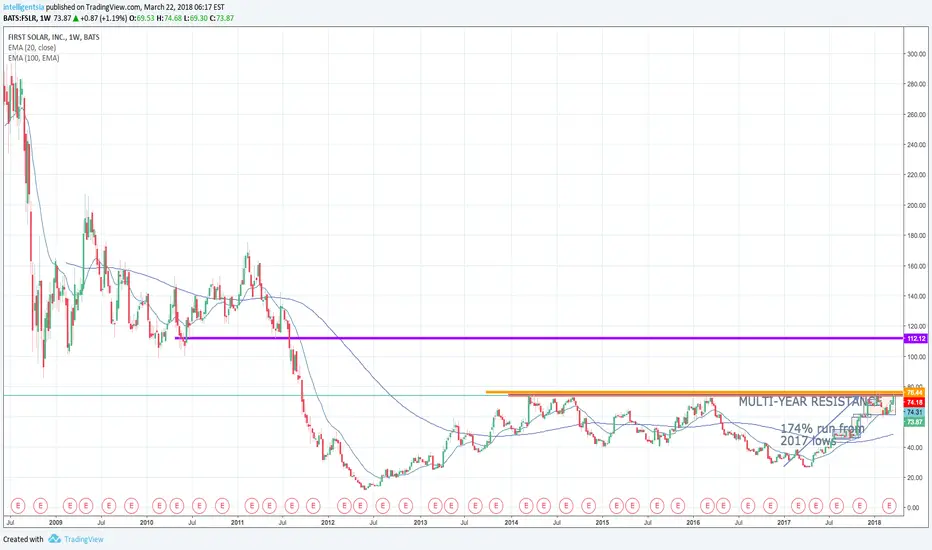932x550 pixels.
Task: Click the 0.00 price axis value
Action: pos(914,508)
